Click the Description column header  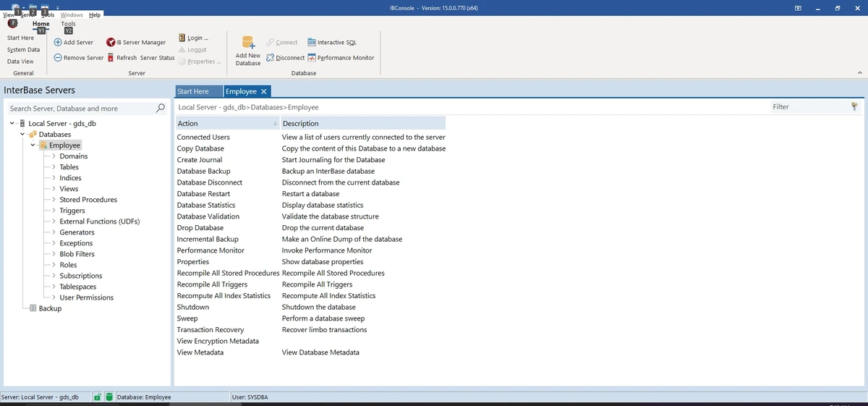point(363,124)
